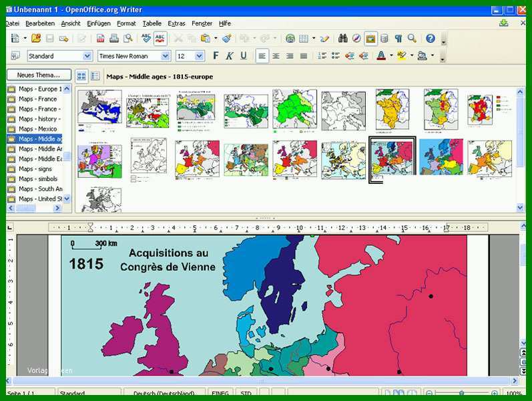The image size is (532, 401).
Task: Expand the Background Color dropdown arrow
Action: (x=433, y=55)
